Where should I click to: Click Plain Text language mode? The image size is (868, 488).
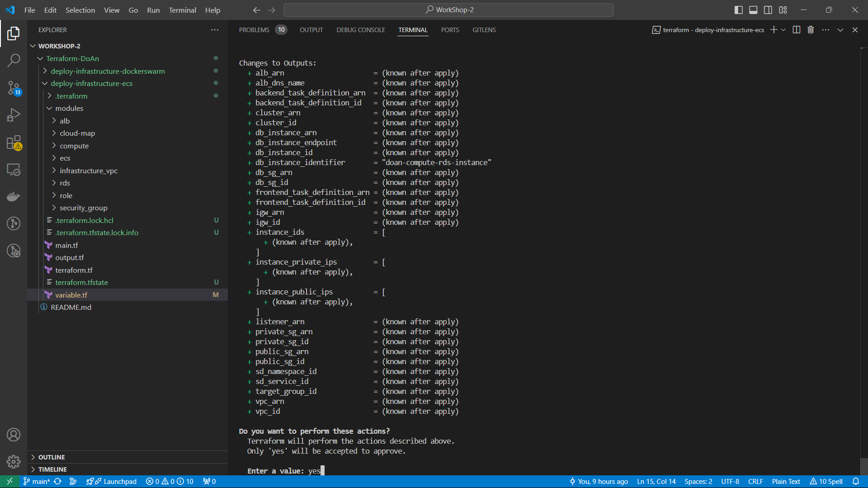click(x=786, y=481)
